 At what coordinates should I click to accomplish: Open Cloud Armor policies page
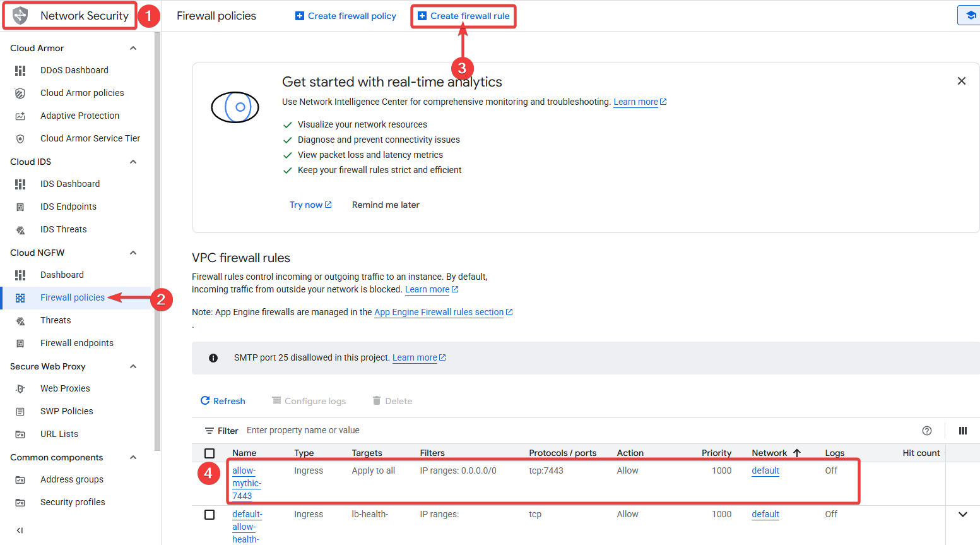coord(82,93)
